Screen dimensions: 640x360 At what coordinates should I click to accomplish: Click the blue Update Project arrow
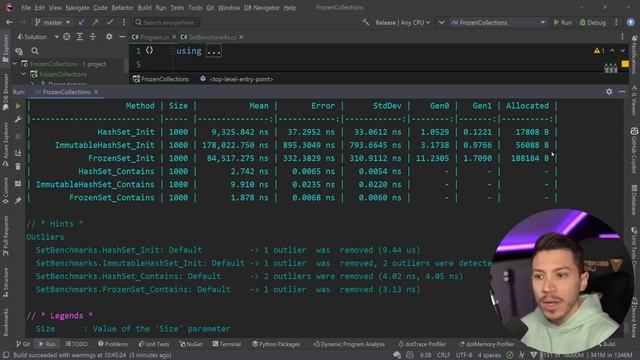[x=82, y=22]
